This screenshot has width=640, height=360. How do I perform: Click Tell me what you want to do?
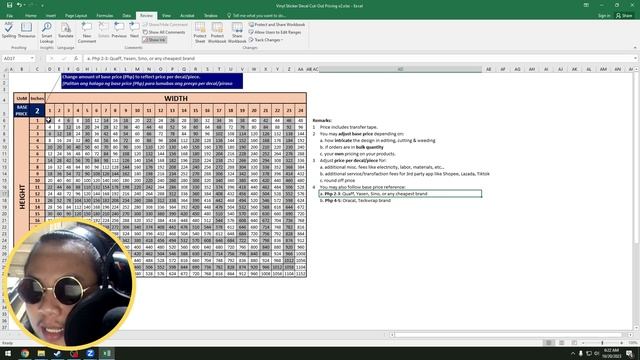point(256,16)
